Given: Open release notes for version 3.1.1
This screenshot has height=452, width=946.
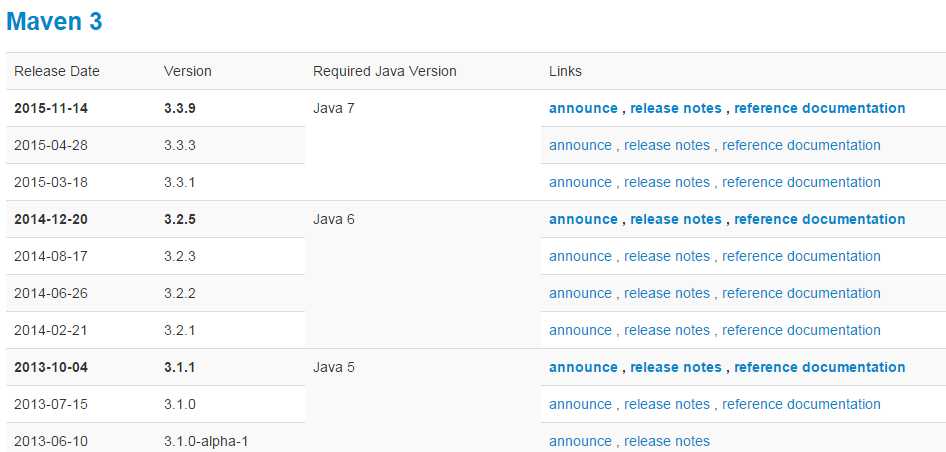Looking at the screenshot, I should coord(676,367).
